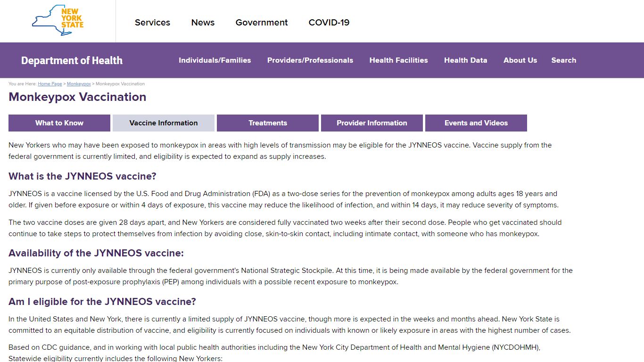Click the paragraph starting 'New Yorkers who may'
Viewport: 644px width, 362px height.
coord(280,151)
